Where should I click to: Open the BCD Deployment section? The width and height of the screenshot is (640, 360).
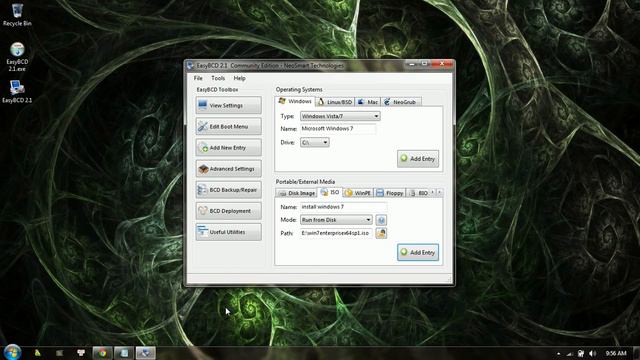point(229,211)
